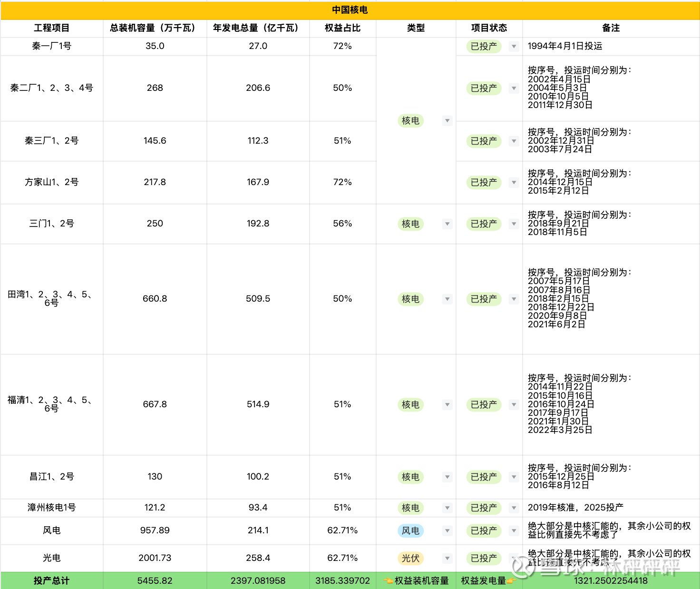
Task: Click the 权益发电量 label cell
Action: [489, 581]
